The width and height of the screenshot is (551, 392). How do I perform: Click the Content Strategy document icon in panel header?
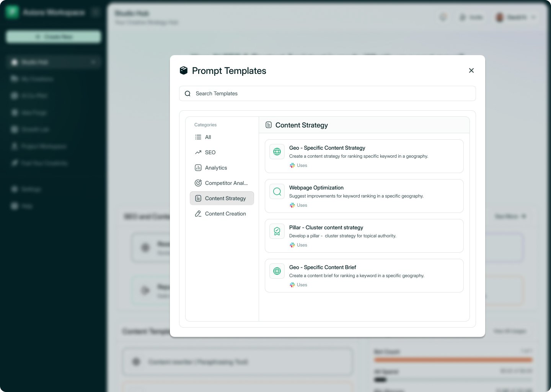(269, 125)
